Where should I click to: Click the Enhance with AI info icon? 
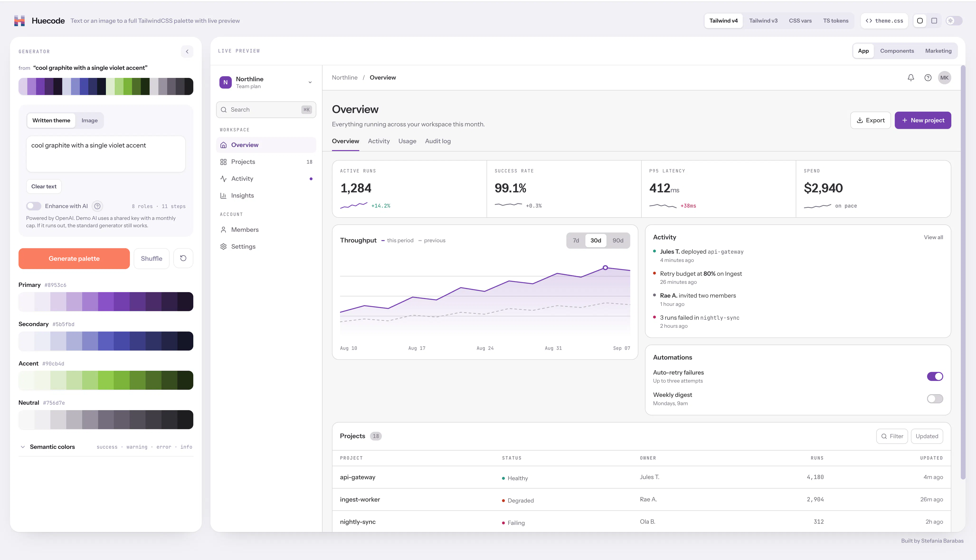98,206
